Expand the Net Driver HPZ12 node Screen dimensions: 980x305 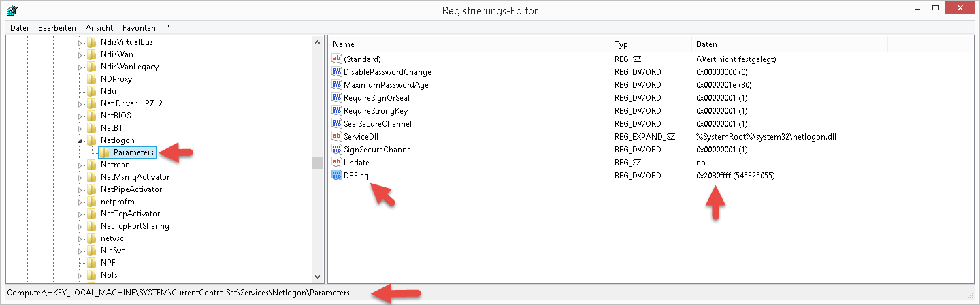[x=80, y=103]
